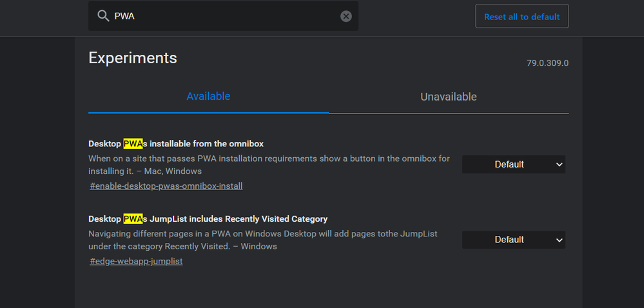Click the search magnifier icon

point(103,16)
